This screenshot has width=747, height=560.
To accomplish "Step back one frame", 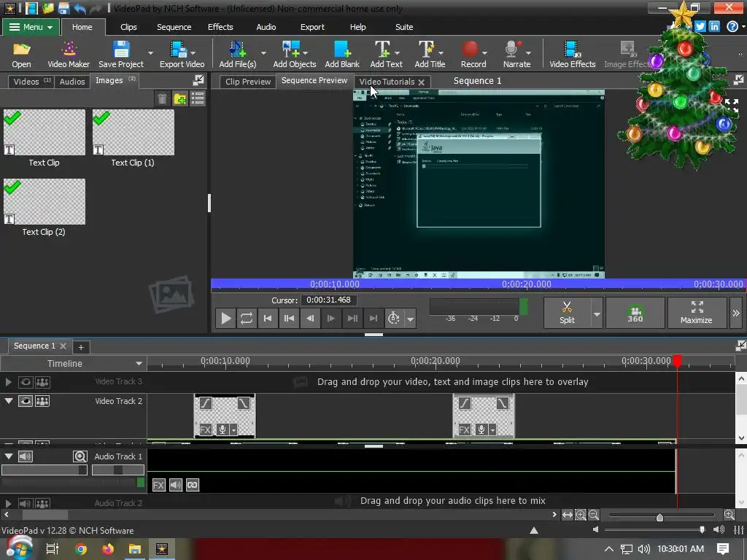I will coord(310,318).
